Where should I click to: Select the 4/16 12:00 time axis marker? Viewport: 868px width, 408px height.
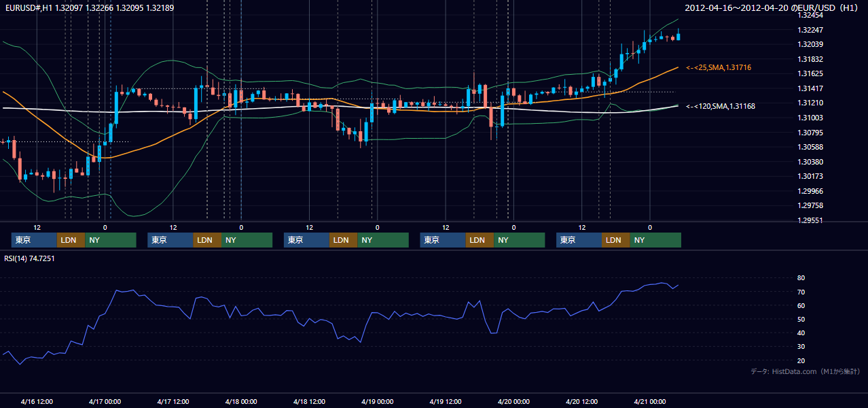(x=37, y=401)
